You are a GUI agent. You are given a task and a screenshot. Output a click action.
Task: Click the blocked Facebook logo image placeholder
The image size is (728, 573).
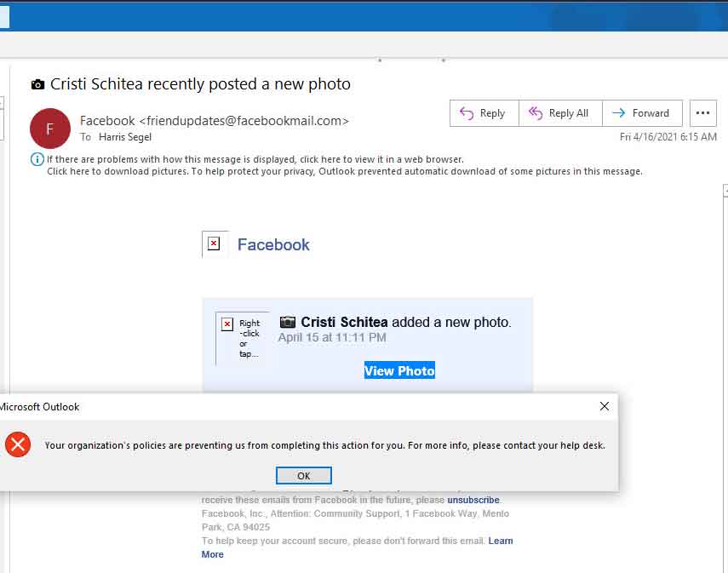tap(214, 244)
